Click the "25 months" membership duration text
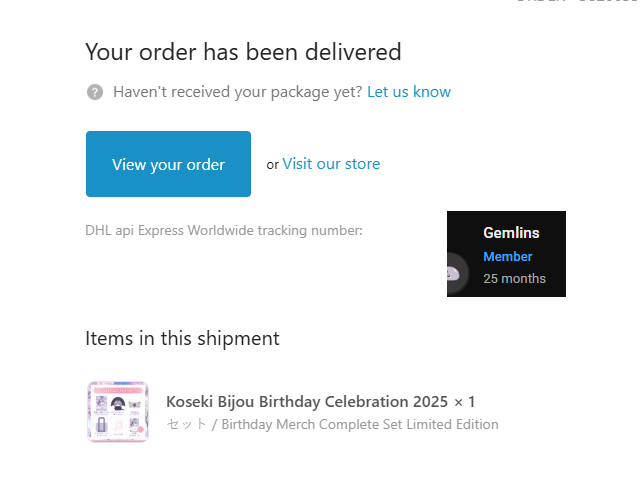 [x=514, y=278]
